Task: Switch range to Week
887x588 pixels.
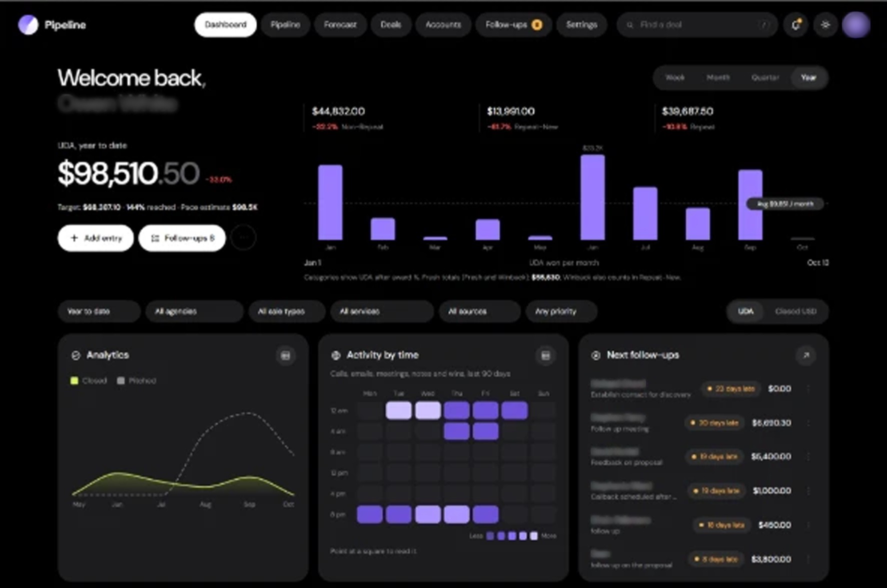Action: click(x=674, y=77)
